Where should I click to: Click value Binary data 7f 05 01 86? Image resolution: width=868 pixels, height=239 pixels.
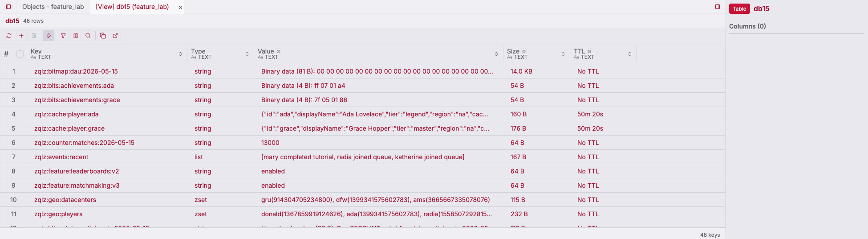tap(378, 100)
